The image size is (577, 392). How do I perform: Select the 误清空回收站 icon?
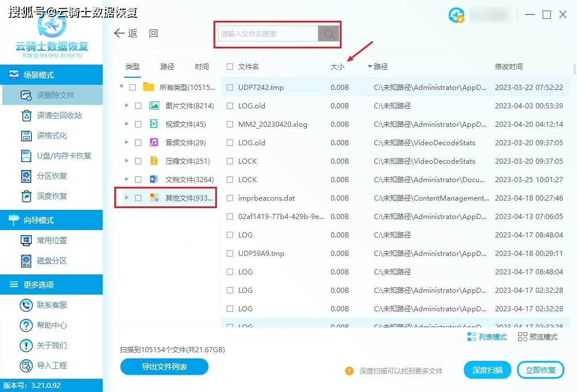click(26, 115)
